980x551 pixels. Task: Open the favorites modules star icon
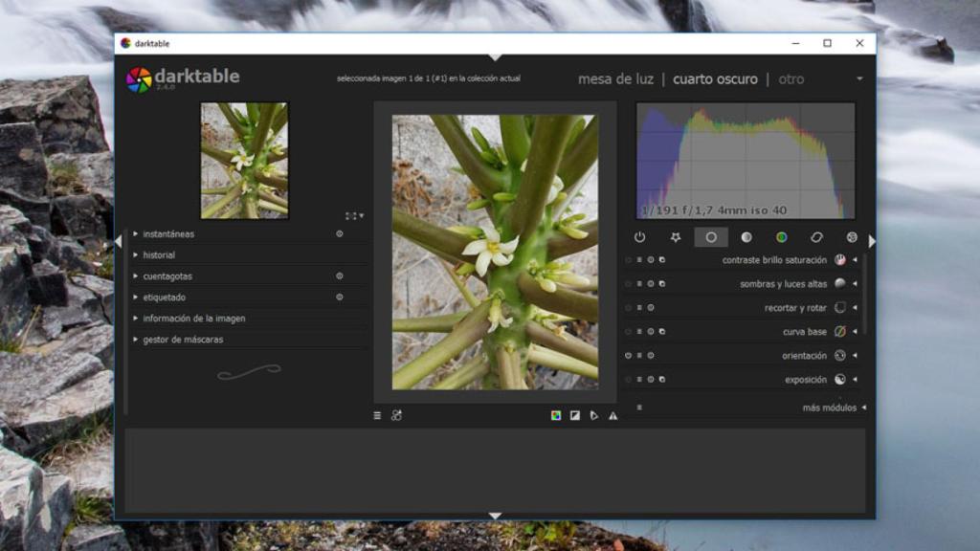(675, 237)
